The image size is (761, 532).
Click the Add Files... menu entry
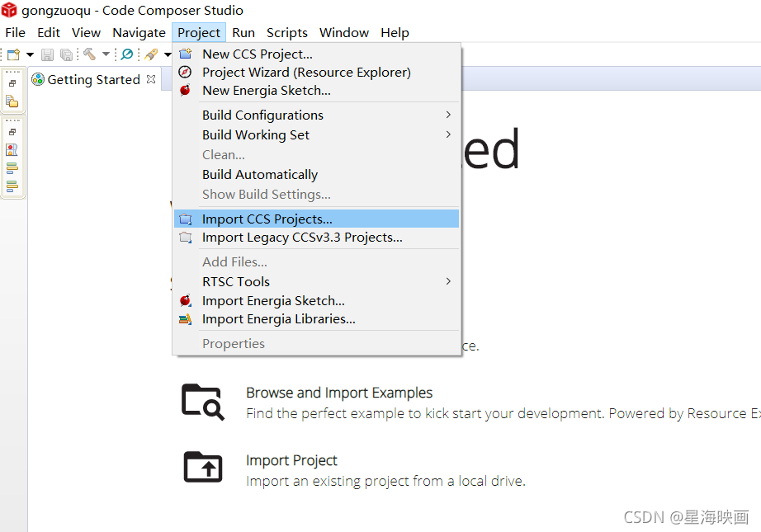[x=316, y=262]
